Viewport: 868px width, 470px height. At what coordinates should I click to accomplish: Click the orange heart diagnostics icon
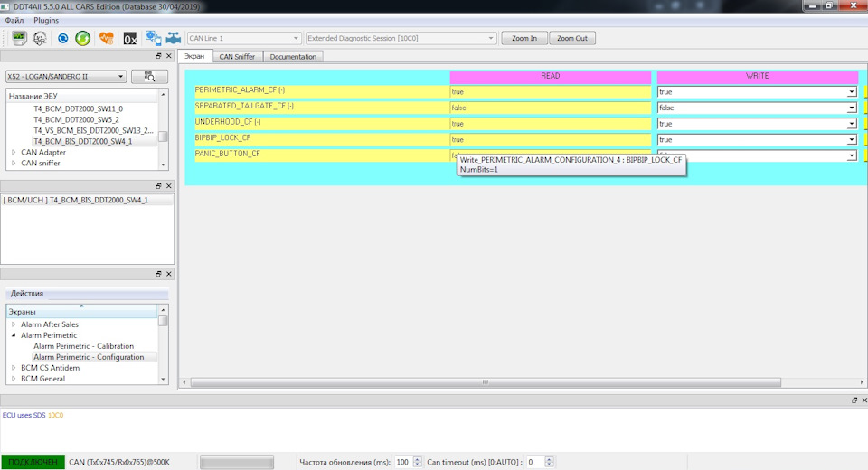[107, 38]
